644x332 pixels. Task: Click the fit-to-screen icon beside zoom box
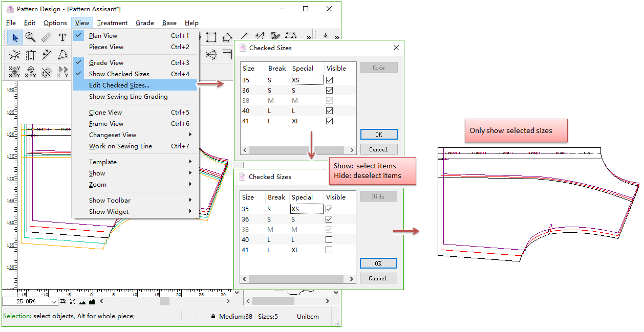[x=73, y=301]
